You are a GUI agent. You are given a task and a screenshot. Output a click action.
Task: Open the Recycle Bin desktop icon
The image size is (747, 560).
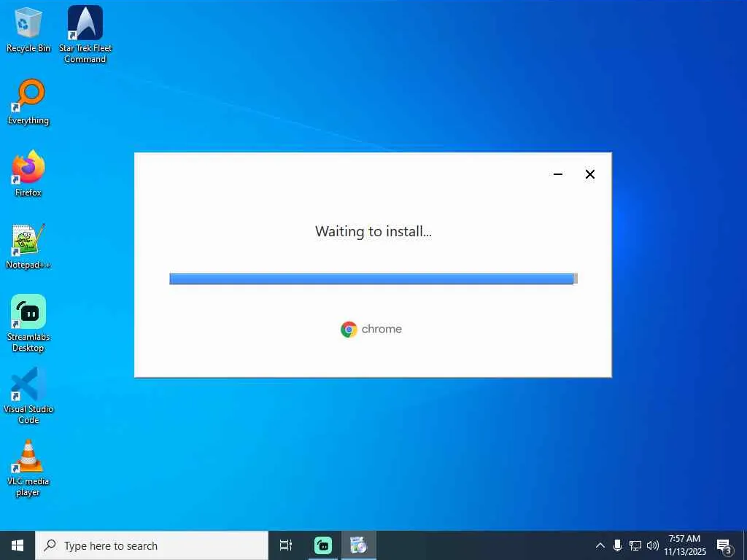[28, 29]
